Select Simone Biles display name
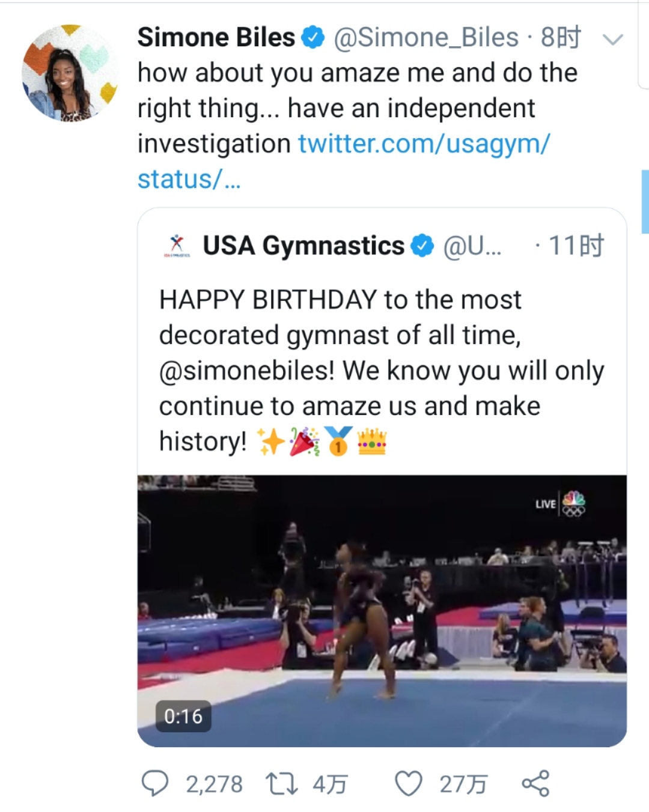This screenshot has width=649, height=812. (x=216, y=37)
